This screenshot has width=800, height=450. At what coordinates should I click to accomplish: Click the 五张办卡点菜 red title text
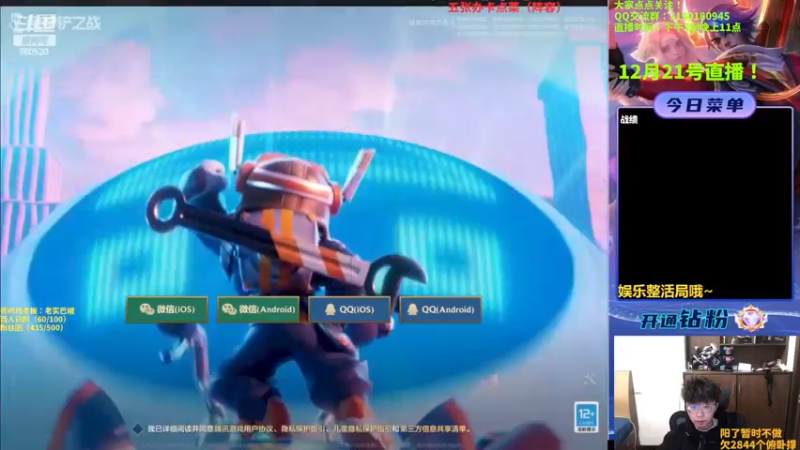(504, 7)
